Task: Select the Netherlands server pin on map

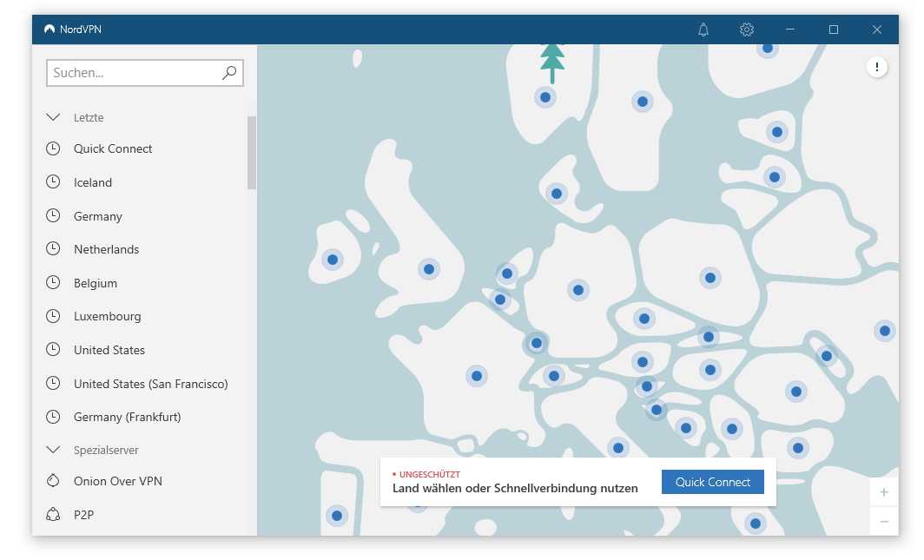Action: pyautogui.click(x=507, y=273)
